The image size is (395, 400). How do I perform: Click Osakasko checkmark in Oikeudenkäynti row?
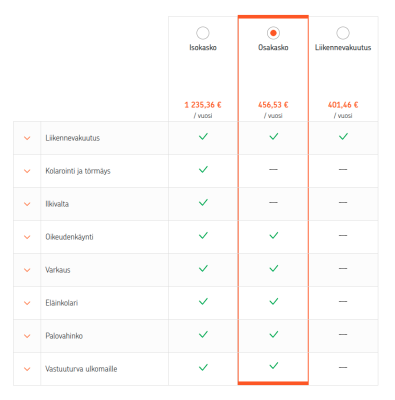(274, 235)
